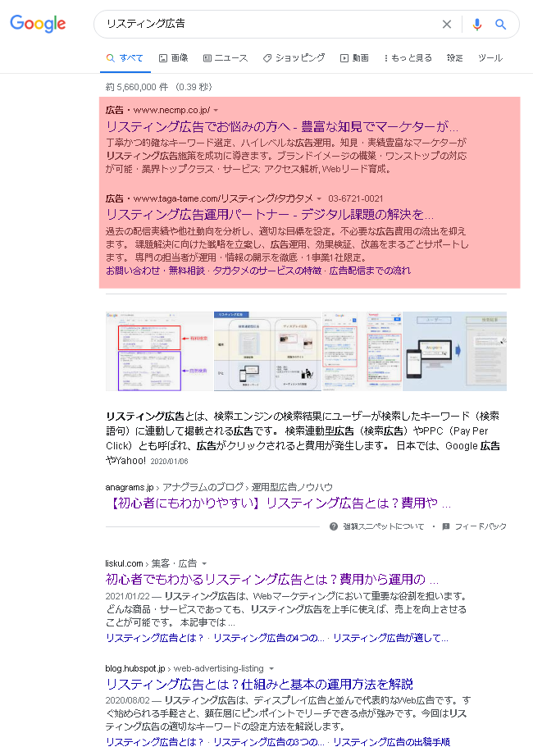Expand the もっと見る menu
Screen dimensions: 533x756
pyautogui.click(x=408, y=58)
